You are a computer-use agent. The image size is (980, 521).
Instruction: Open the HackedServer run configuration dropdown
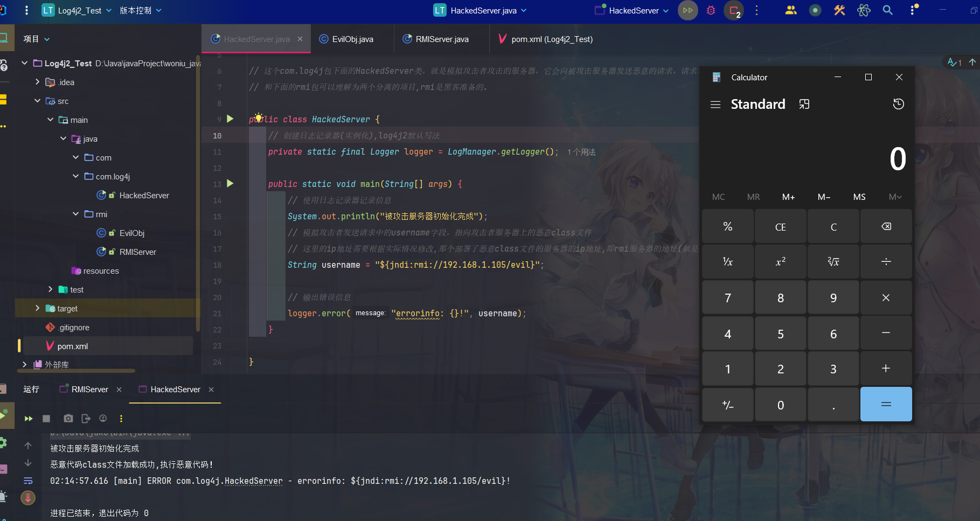coord(632,10)
